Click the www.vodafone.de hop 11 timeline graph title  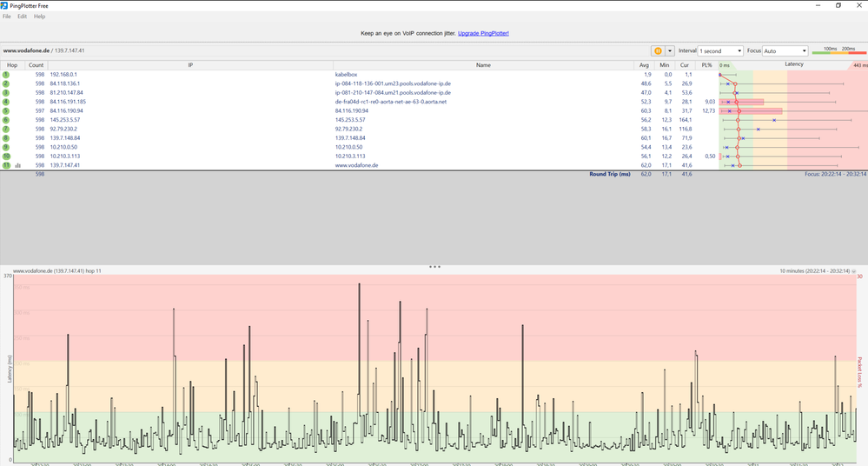pos(57,271)
